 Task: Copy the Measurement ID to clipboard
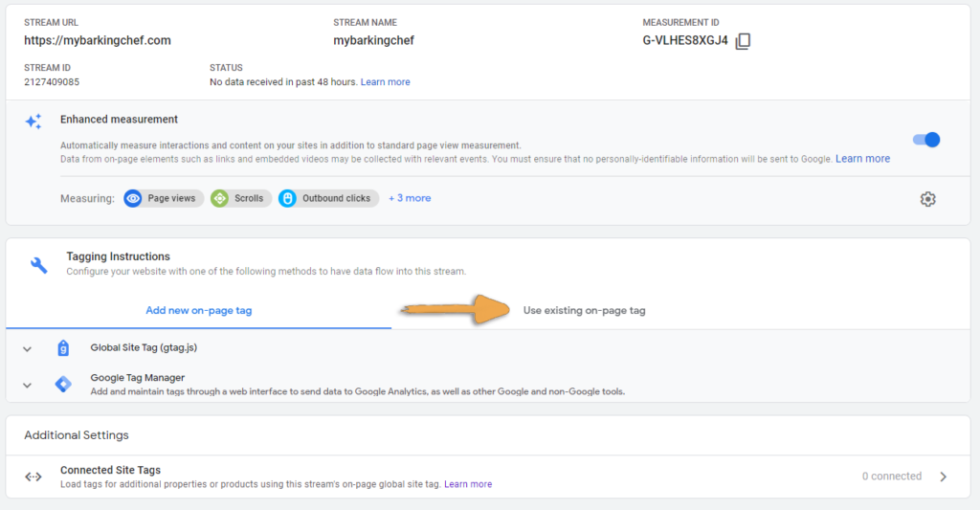tap(743, 41)
